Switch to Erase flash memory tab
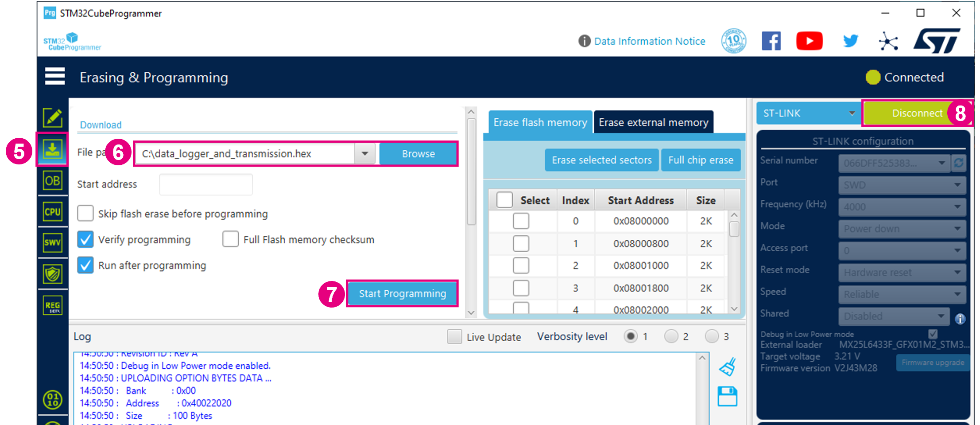 pyautogui.click(x=540, y=122)
